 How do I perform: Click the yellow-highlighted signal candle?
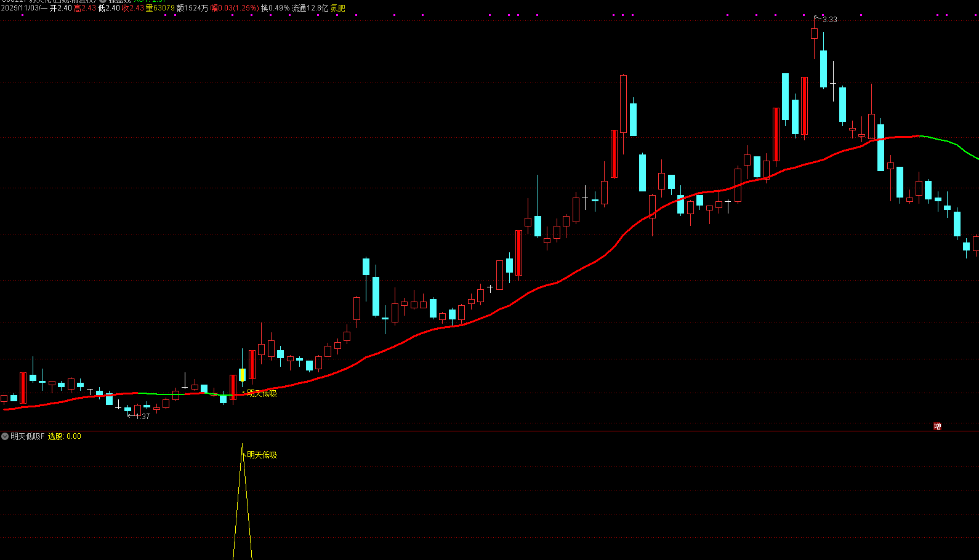pos(243,374)
